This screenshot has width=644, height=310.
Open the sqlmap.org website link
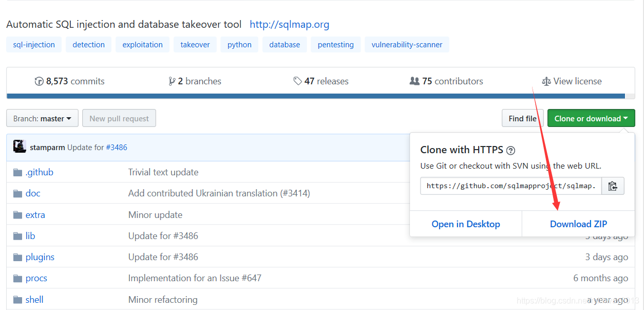(289, 24)
